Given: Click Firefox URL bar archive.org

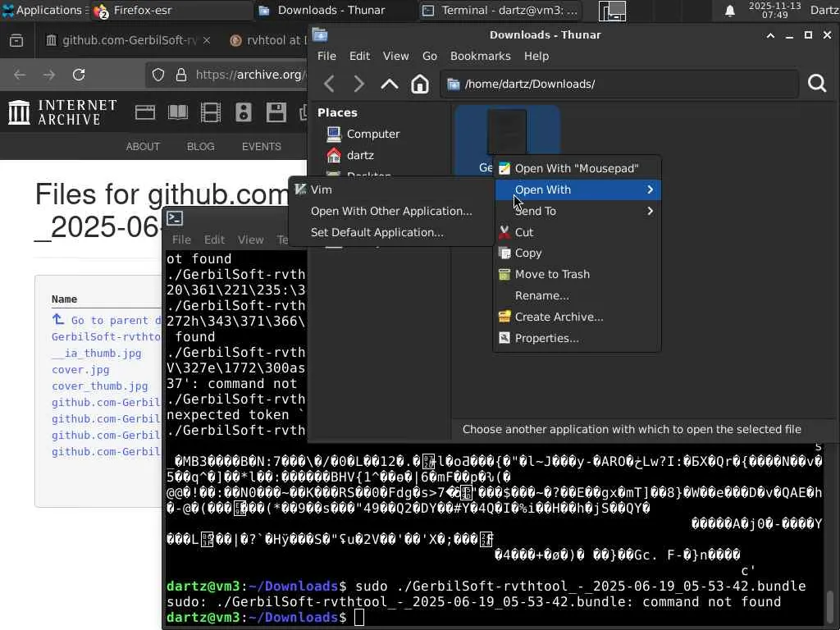Looking at the screenshot, I should [x=249, y=75].
